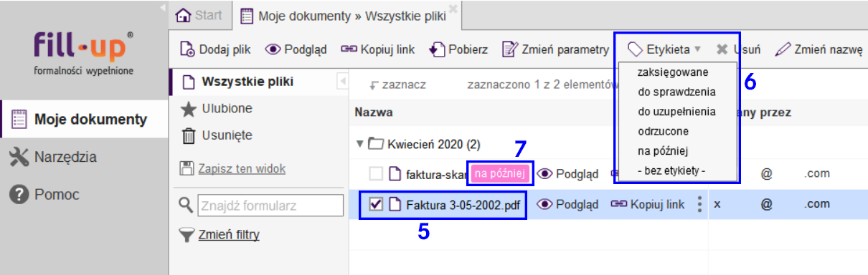Rename the file with Zmień nazwę

point(819,49)
